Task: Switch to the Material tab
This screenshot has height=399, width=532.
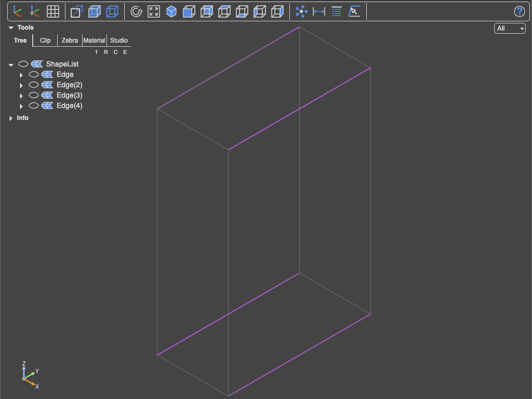Action: coord(95,41)
